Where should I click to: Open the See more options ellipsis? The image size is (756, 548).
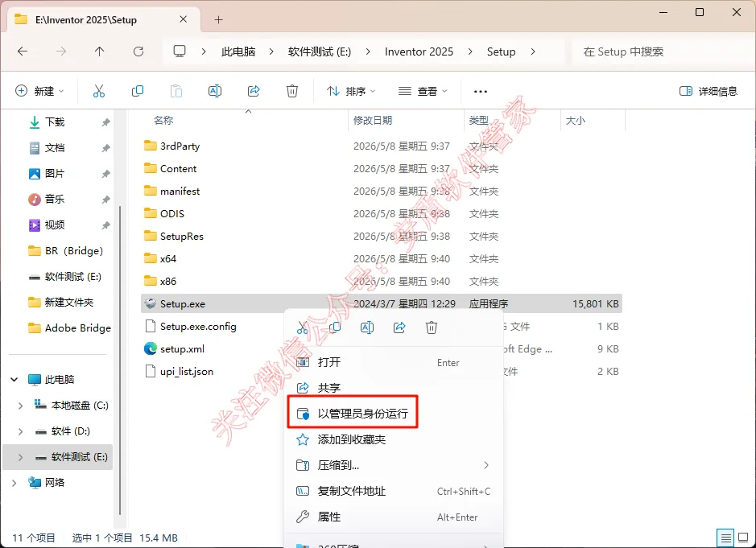click(480, 91)
